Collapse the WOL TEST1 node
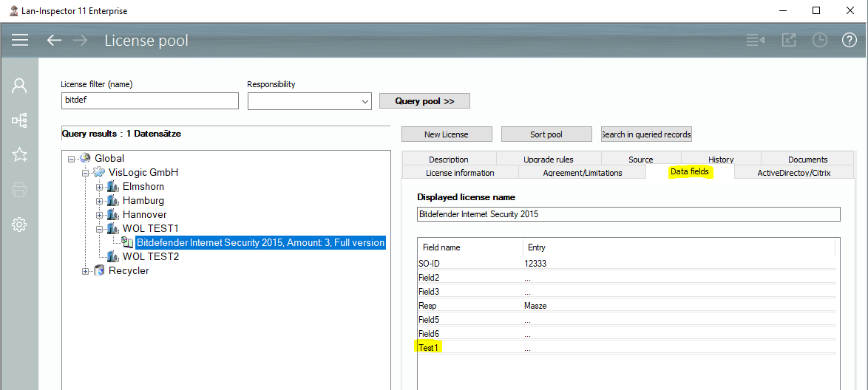This screenshot has width=868, height=390. pos(100,229)
